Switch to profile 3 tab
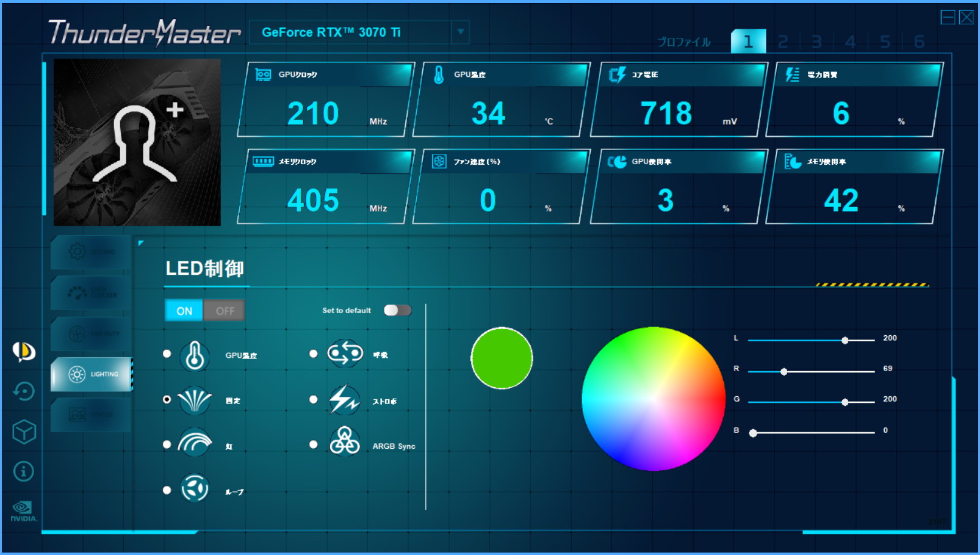 (x=816, y=42)
